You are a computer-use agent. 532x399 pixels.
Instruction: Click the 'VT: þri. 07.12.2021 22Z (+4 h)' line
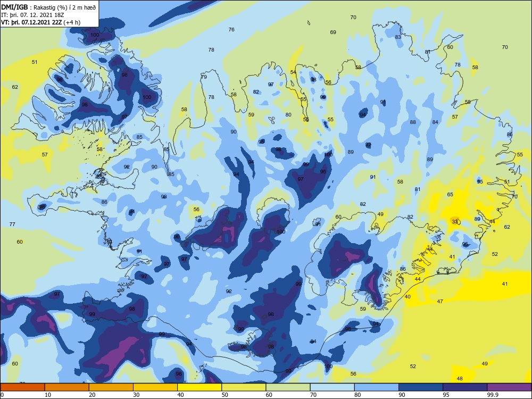click(x=41, y=22)
